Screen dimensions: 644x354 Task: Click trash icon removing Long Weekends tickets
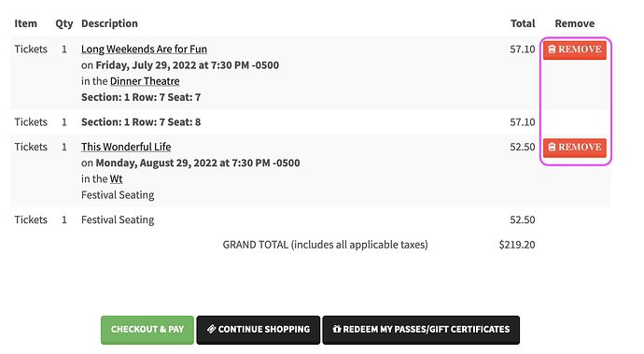pos(552,49)
